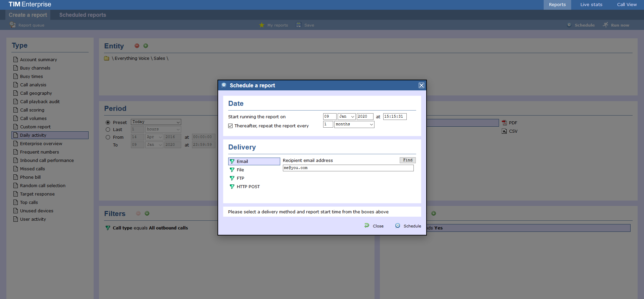Click the start year field 2020

(x=365, y=117)
